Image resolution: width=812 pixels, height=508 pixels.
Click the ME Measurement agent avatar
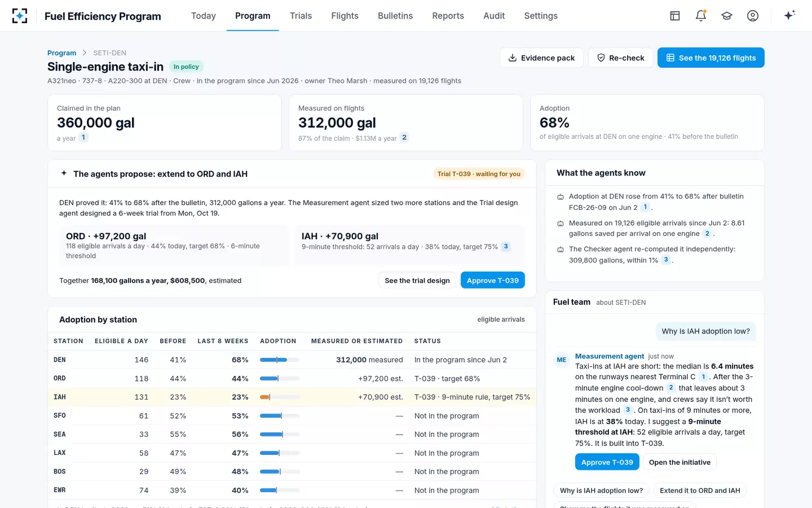(562, 360)
